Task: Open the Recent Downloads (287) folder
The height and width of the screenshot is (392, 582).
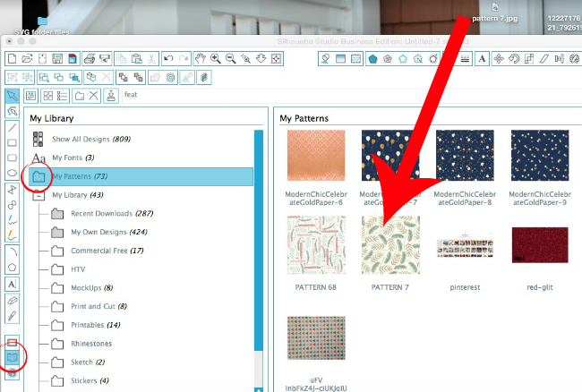Action: click(112, 214)
